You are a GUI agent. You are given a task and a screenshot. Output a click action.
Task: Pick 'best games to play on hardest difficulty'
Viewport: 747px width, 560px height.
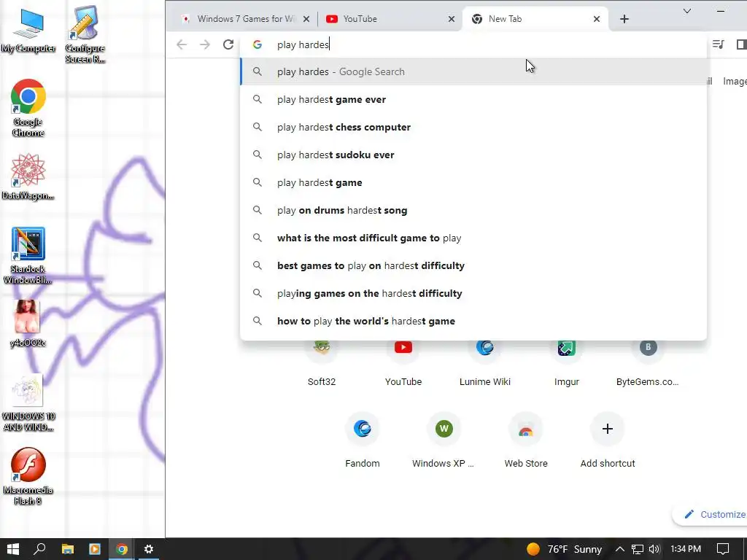(x=473, y=265)
